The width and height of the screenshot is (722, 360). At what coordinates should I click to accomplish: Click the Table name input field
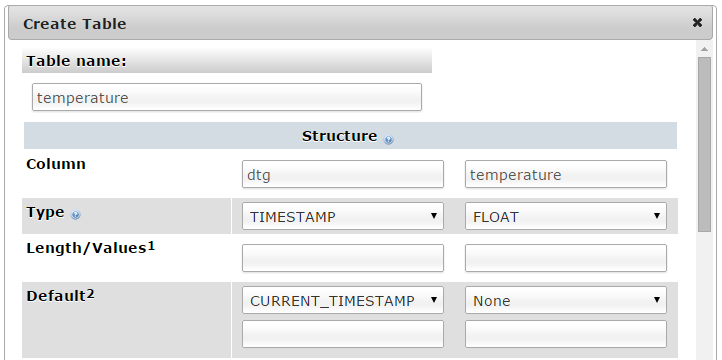point(227,97)
